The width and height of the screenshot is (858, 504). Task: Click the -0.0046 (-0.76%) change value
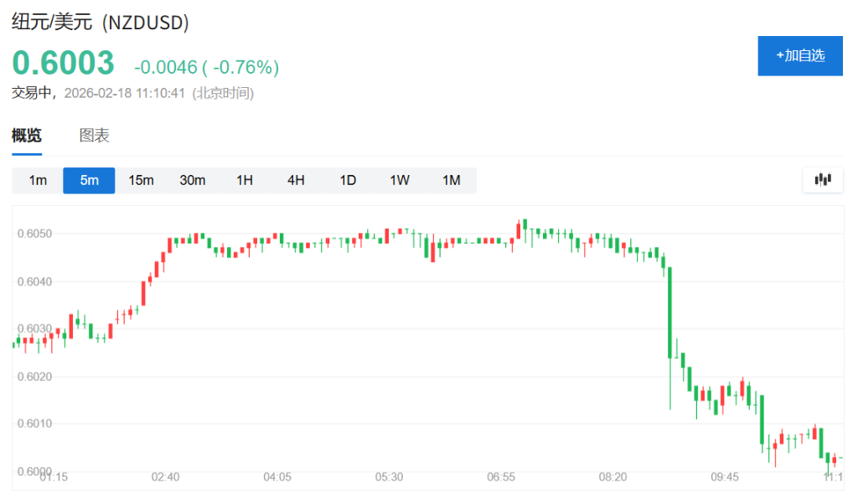[206, 67]
